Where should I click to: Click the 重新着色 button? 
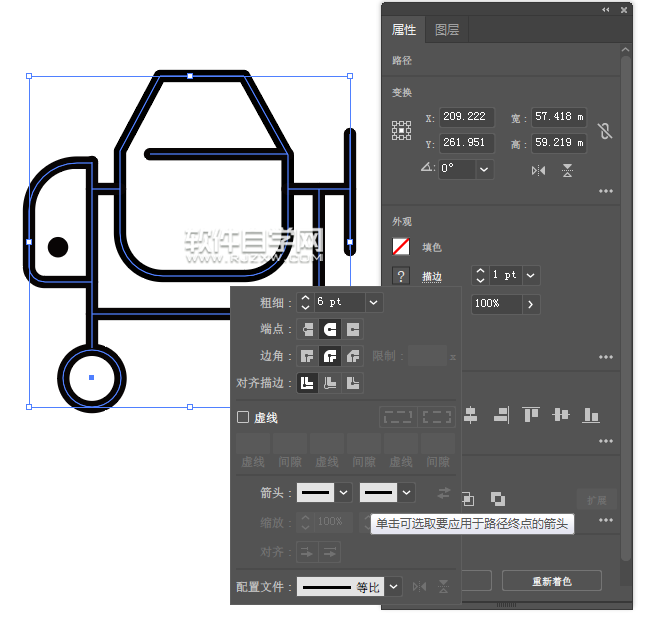point(551,581)
